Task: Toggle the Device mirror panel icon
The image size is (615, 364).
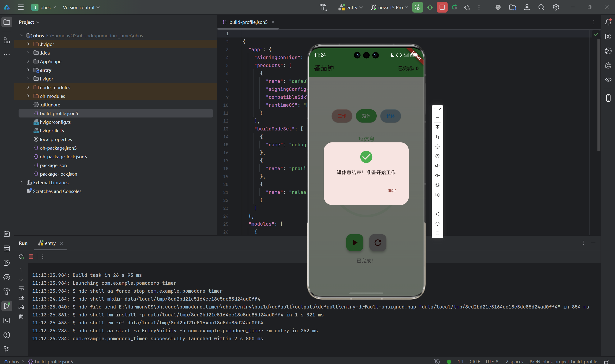Action: click(x=608, y=98)
